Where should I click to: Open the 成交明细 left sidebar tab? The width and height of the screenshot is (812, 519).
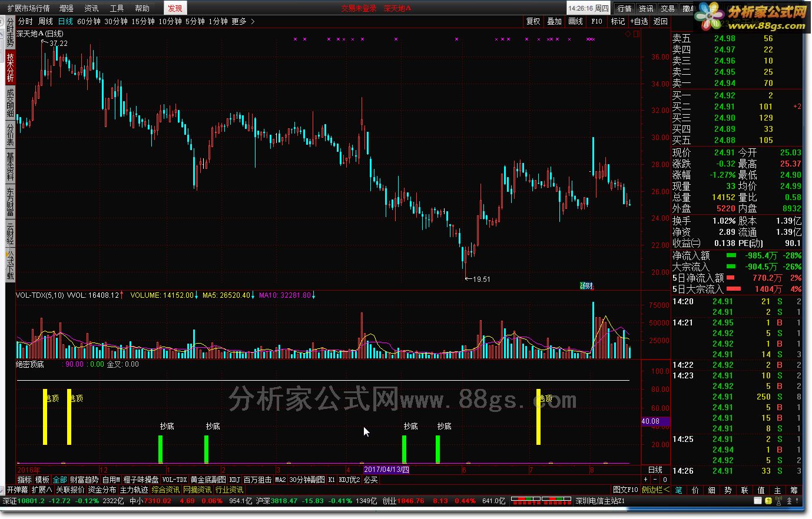10,104
